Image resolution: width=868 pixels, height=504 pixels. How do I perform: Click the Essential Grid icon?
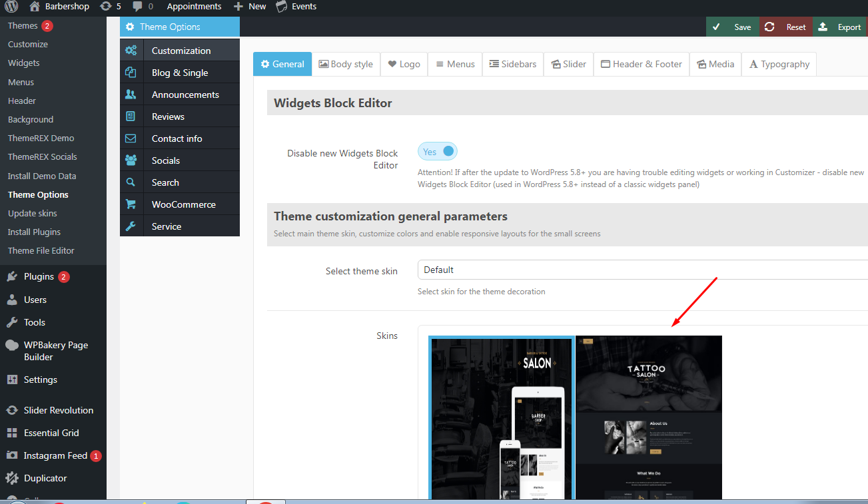point(12,433)
